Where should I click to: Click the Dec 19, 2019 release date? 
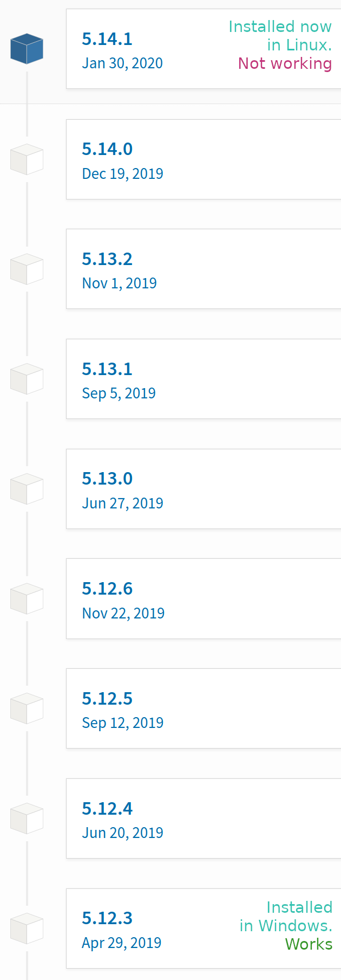(x=122, y=174)
